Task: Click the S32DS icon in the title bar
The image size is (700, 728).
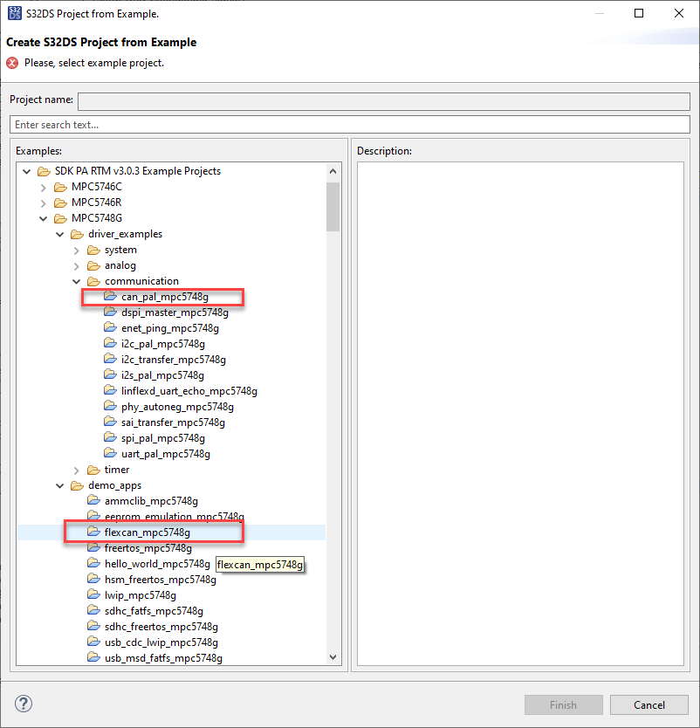Action: pyautogui.click(x=13, y=13)
